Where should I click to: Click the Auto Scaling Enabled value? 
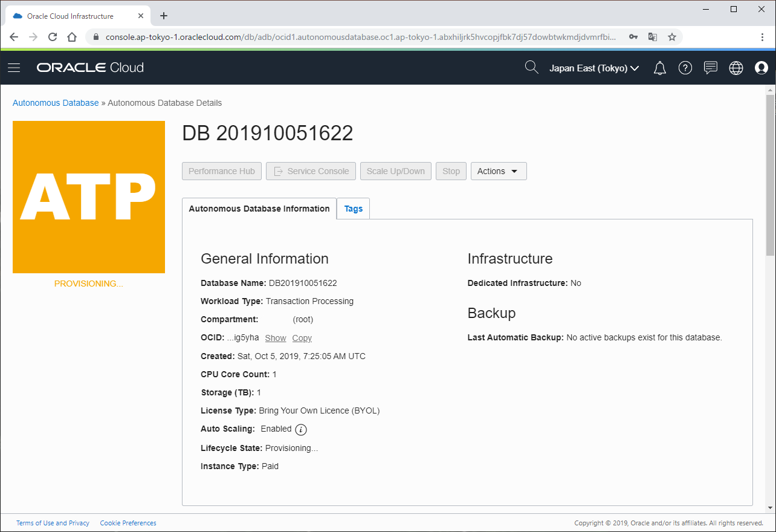click(276, 429)
